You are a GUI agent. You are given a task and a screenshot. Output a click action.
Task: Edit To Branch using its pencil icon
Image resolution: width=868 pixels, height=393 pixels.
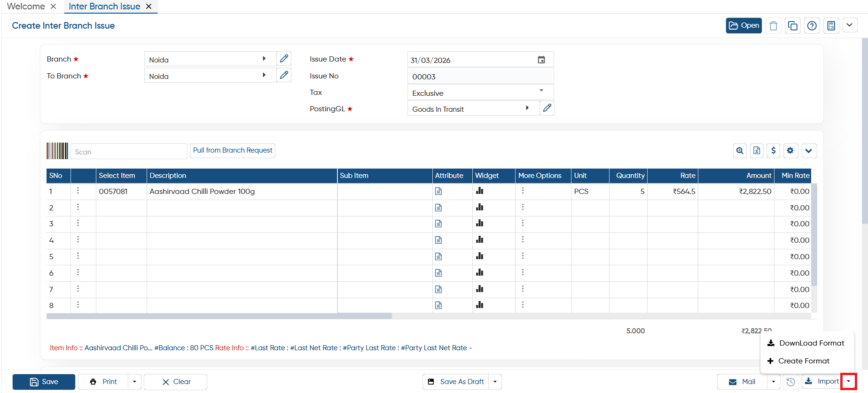pyautogui.click(x=284, y=75)
